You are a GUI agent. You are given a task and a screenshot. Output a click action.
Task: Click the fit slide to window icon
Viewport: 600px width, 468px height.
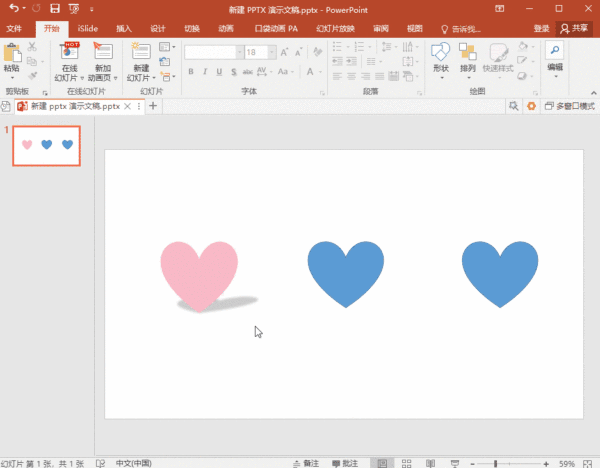pos(587,463)
